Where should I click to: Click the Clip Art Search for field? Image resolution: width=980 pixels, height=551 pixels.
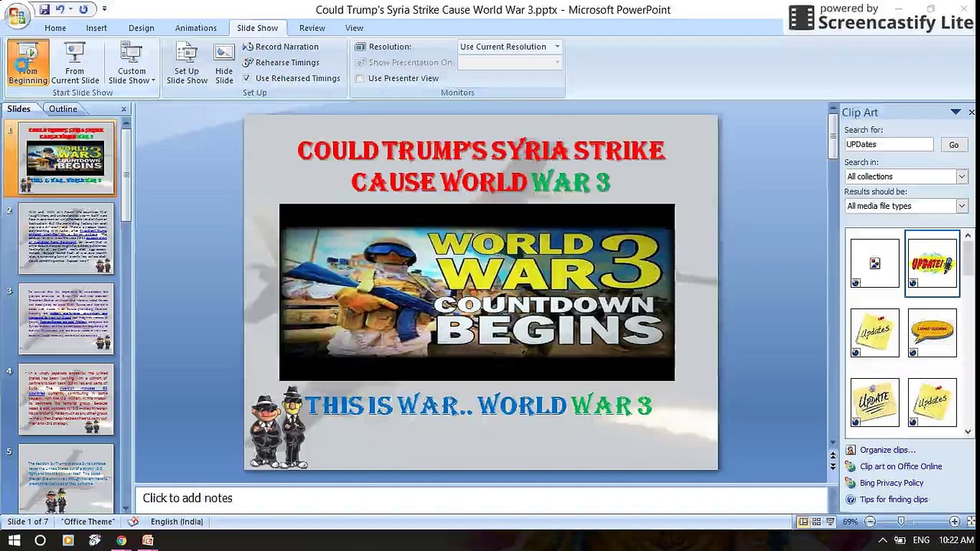[889, 145]
